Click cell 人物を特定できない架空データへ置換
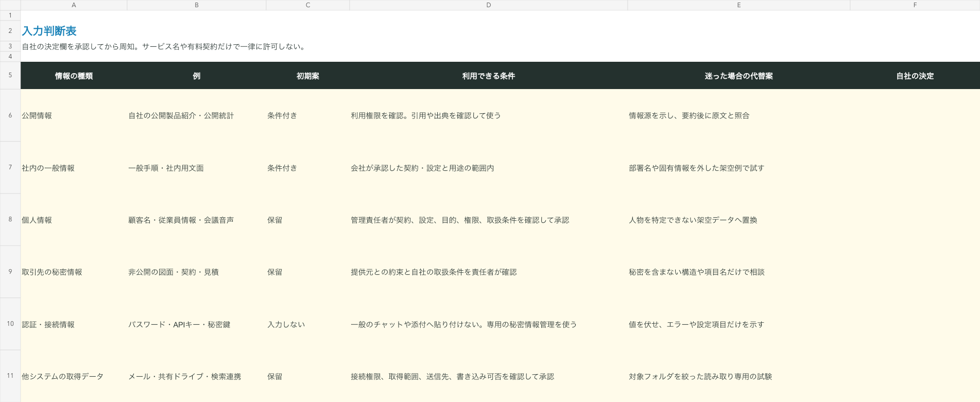Screen dimensions: 980x402 pyautogui.click(x=739, y=220)
